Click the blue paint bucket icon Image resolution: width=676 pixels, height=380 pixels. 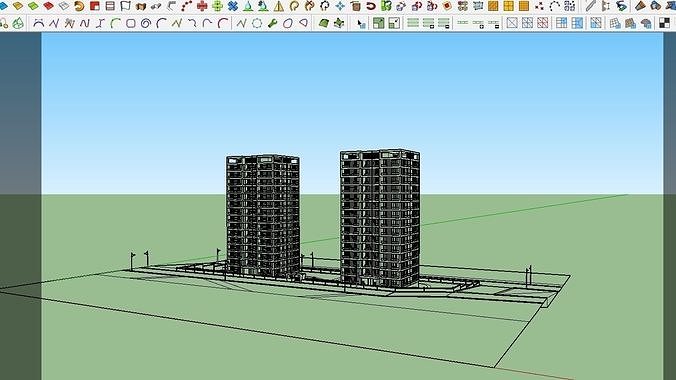pos(655,6)
